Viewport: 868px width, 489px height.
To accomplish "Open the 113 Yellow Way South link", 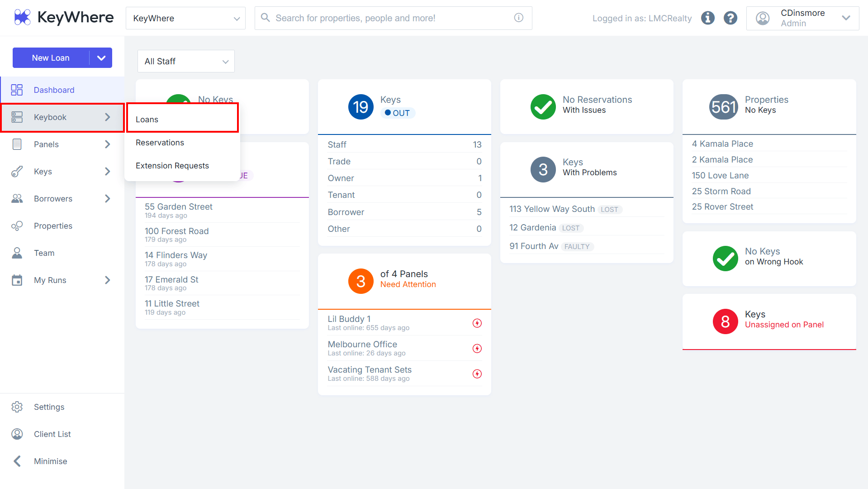I will pyautogui.click(x=552, y=209).
